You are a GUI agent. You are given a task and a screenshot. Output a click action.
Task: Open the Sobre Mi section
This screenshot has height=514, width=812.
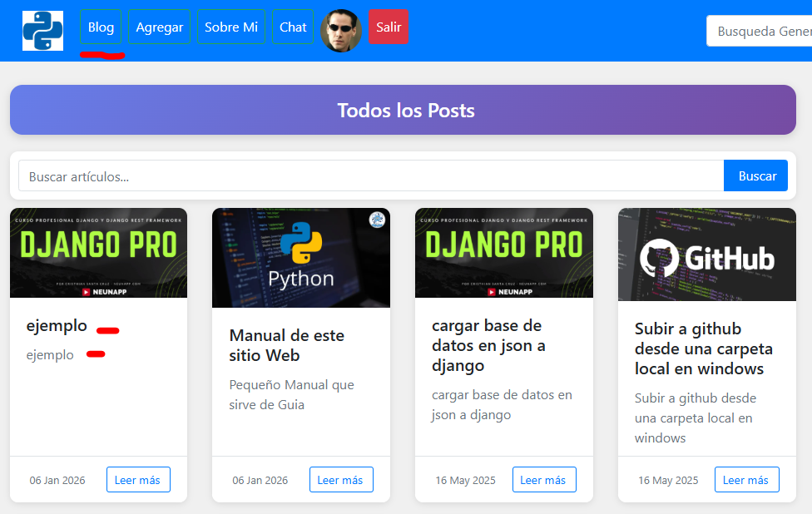click(231, 27)
